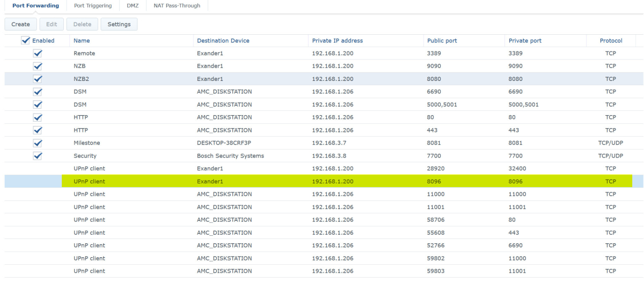Screen dimensions: 644x306
Task: Click IP address 192.168.3.8
Action: [331, 156]
